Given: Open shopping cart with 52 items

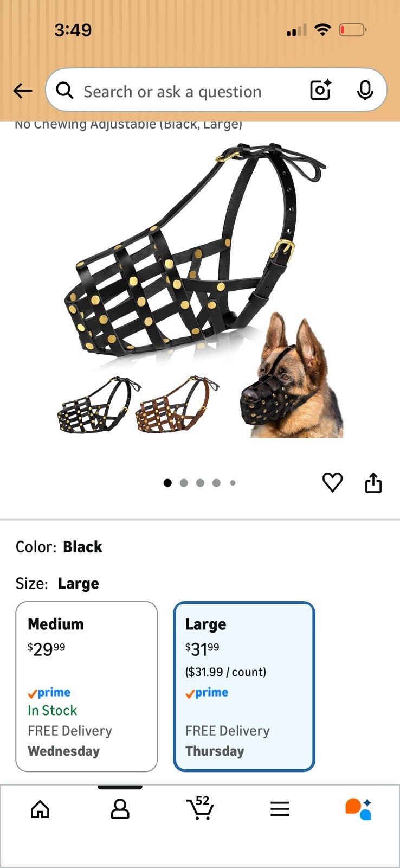Looking at the screenshot, I should [x=199, y=808].
